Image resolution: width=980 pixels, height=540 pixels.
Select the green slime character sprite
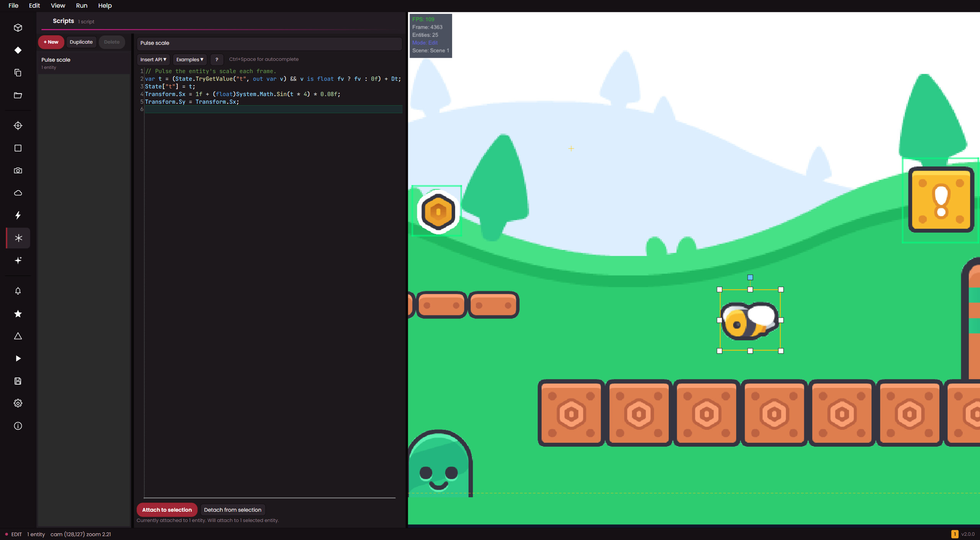pyautogui.click(x=440, y=463)
